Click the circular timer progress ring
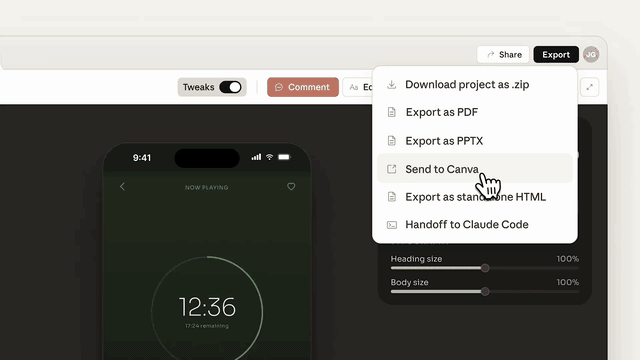Image resolution: width=640 pixels, height=360 pixels. (207, 308)
